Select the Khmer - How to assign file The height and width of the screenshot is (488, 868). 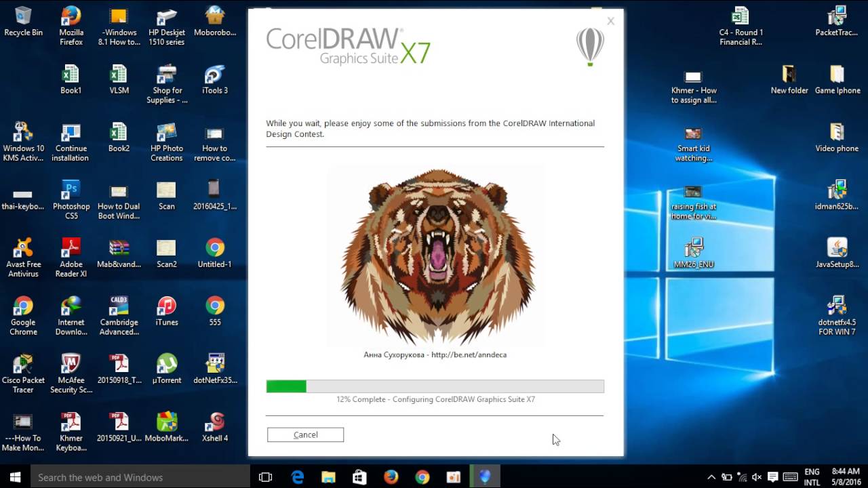point(693,87)
